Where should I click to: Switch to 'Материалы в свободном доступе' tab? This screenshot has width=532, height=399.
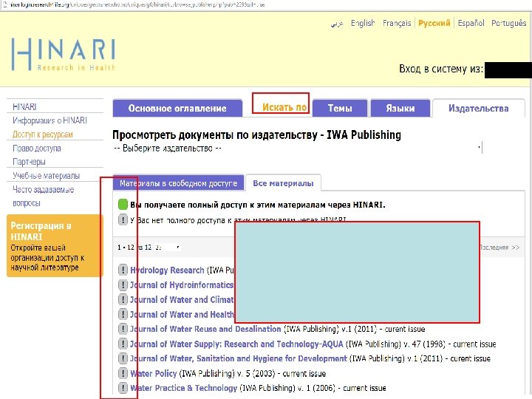(179, 183)
